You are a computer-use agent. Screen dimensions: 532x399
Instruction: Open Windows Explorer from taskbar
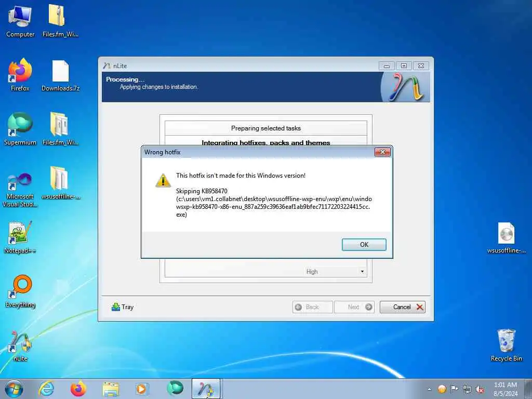[111, 389]
